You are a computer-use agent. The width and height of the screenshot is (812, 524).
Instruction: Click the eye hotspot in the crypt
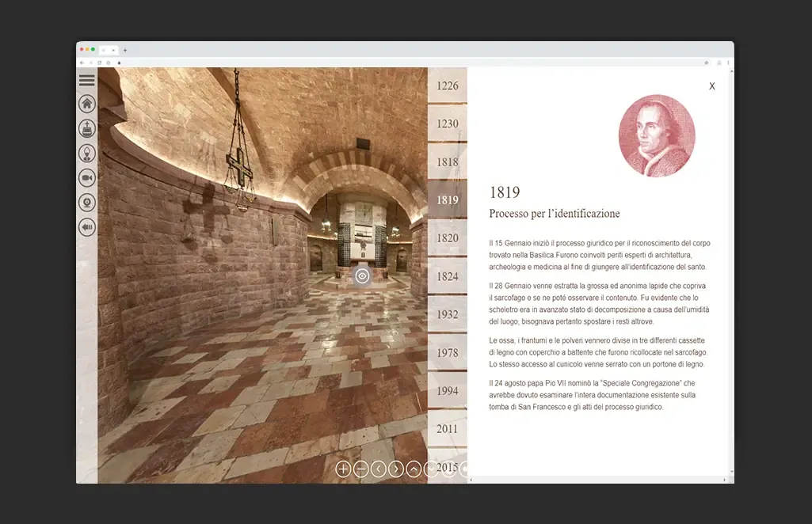[362, 275]
